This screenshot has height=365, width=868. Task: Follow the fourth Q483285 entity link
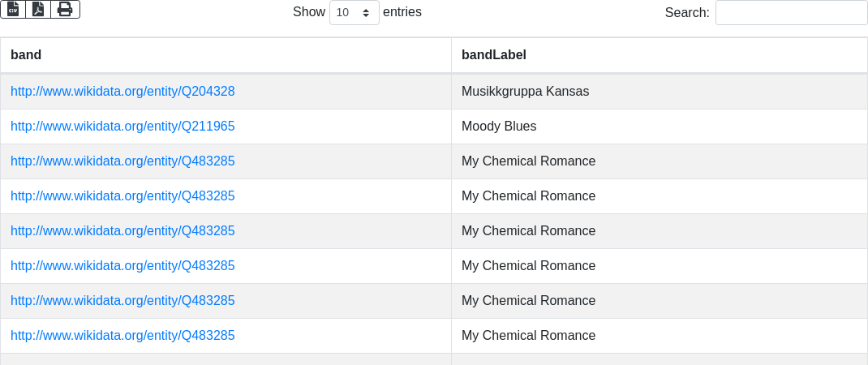(x=122, y=266)
